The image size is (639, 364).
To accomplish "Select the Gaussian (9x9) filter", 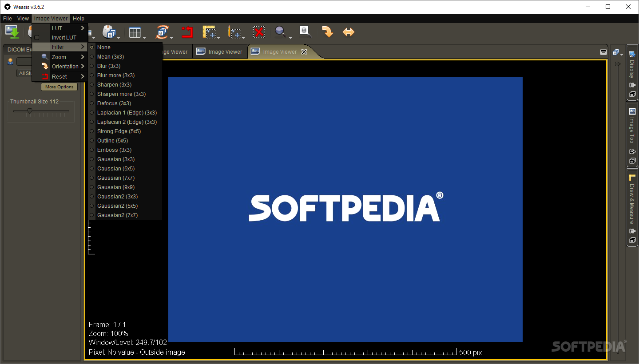I will 125,187.
